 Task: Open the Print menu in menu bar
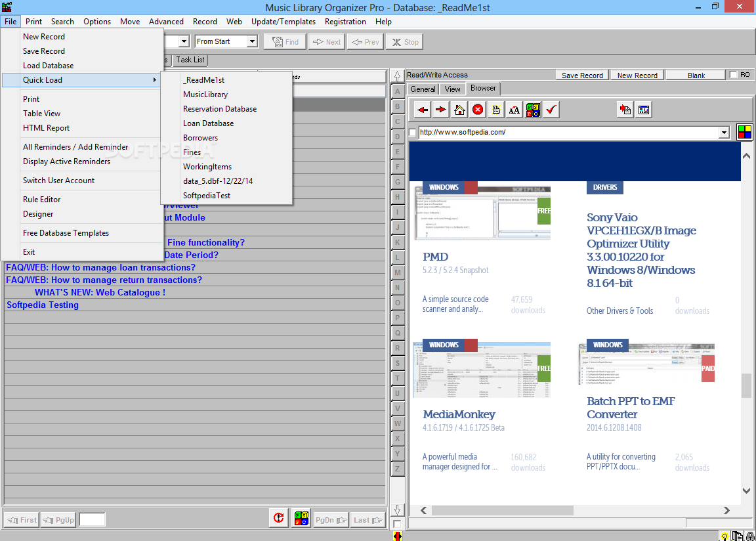coord(33,22)
